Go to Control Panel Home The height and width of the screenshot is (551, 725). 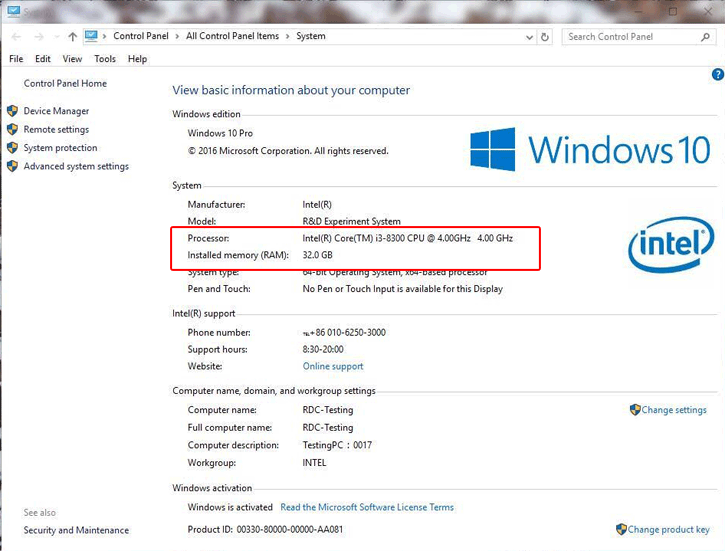[x=65, y=83]
